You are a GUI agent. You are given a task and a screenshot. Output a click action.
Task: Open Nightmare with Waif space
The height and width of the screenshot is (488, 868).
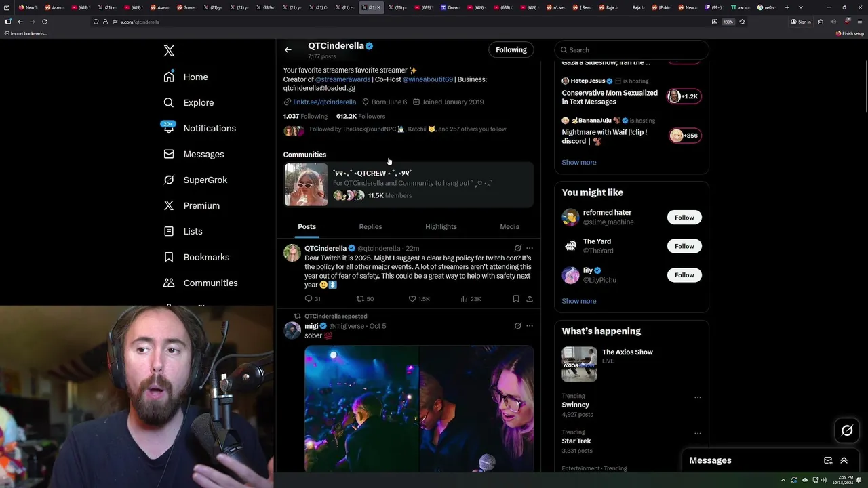click(604, 137)
